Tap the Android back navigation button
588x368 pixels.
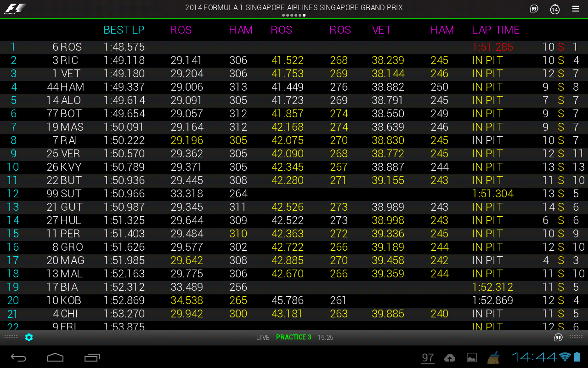[x=18, y=357]
